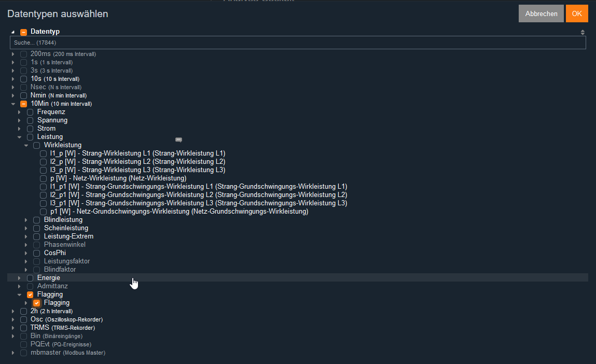Click the small comment bubble icon near Leistung
596x364 pixels.
pos(178,139)
